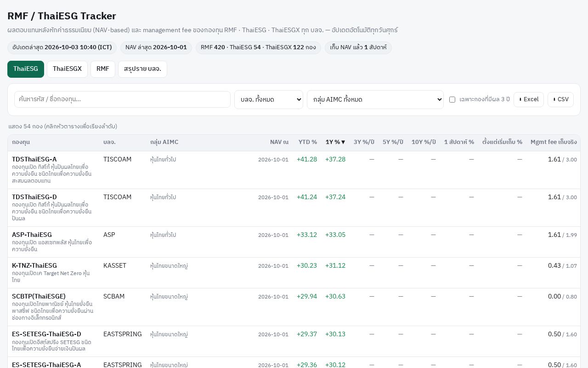Image resolution: width=588 pixels, height=368 pixels.
Task: Click the +33.05 one-year return value
Action: (335, 235)
